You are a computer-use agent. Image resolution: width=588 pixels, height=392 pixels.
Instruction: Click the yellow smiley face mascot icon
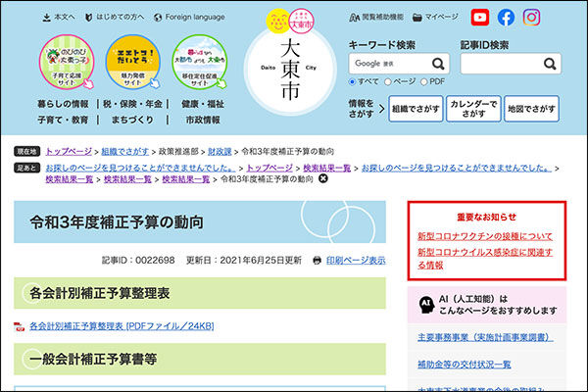click(277, 21)
